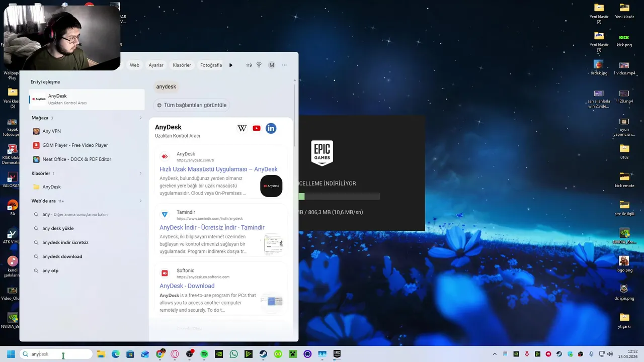Viewport: 644px width, 362px height.
Task: Switch to Web filter tab
Action: (x=134, y=65)
